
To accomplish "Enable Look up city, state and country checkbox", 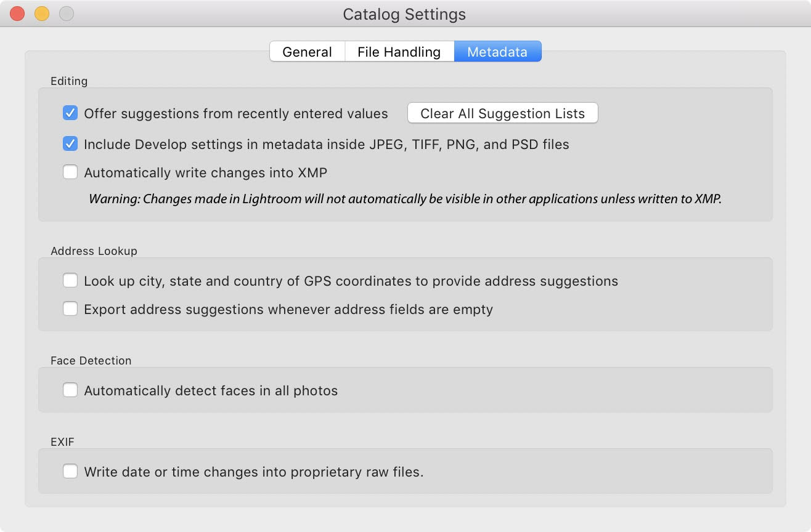I will point(70,281).
